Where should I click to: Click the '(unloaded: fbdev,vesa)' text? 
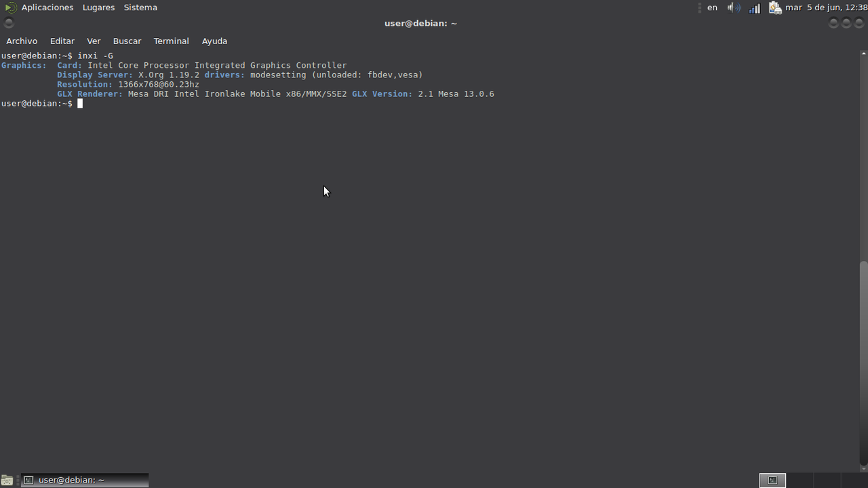tap(367, 75)
